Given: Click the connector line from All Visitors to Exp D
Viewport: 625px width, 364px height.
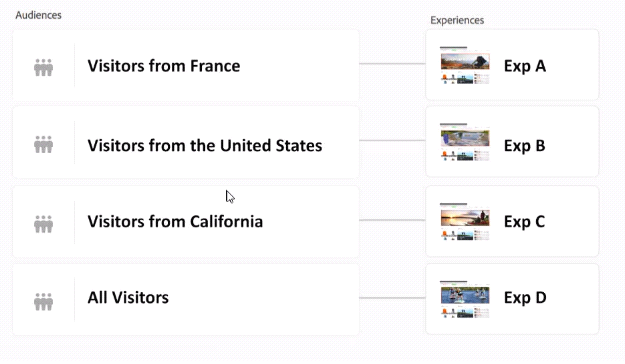Looking at the screenshot, I should click(392, 298).
